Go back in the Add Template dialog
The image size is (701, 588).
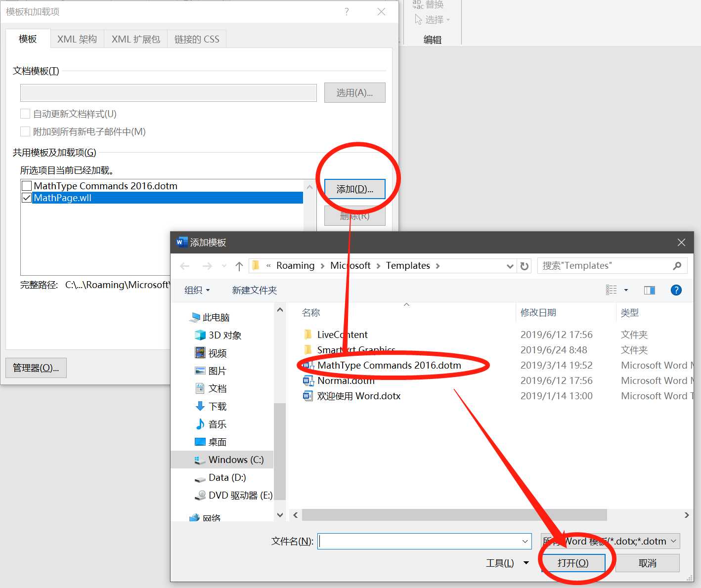click(185, 266)
